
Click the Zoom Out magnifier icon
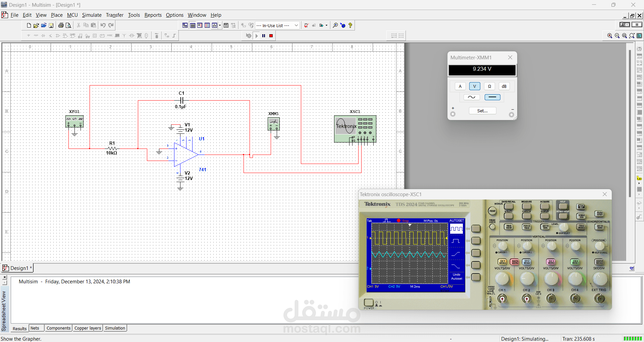pos(617,36)
